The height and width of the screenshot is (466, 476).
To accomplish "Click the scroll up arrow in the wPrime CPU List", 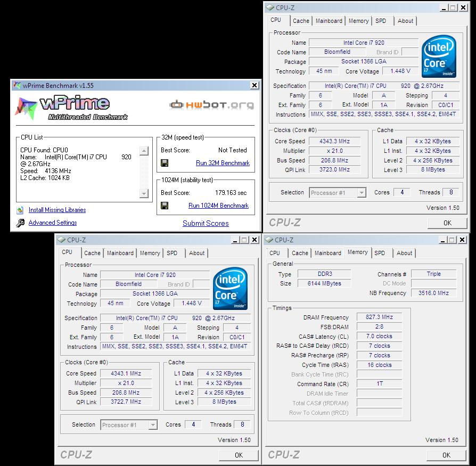I will coord(144,151).
